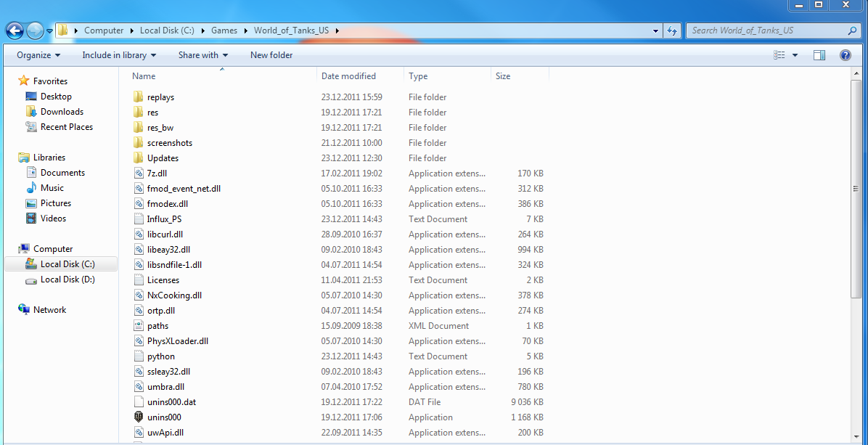The image size is (868, 445).
Task: Select Network in the navigation pane
Action: coord(49,310)
